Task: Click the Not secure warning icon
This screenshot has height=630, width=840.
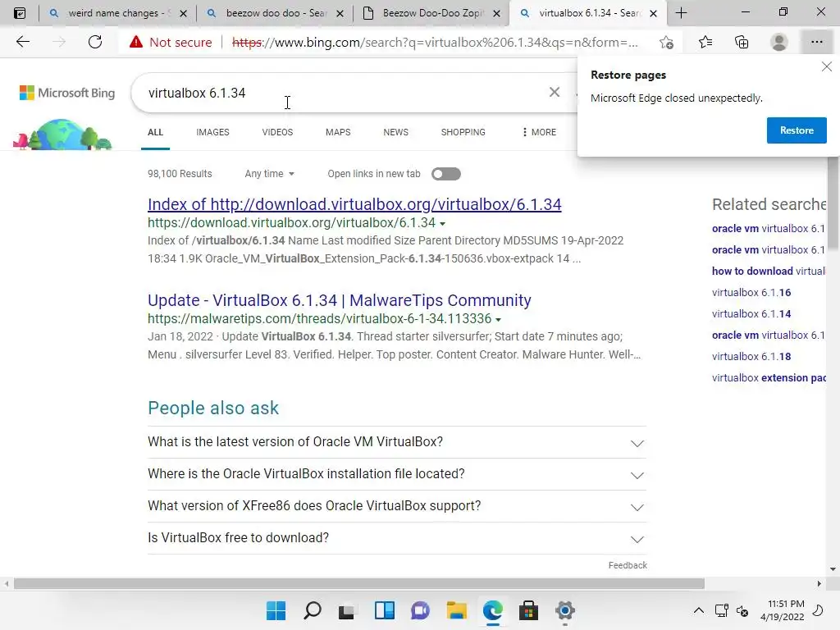Action: click(136, 42)
